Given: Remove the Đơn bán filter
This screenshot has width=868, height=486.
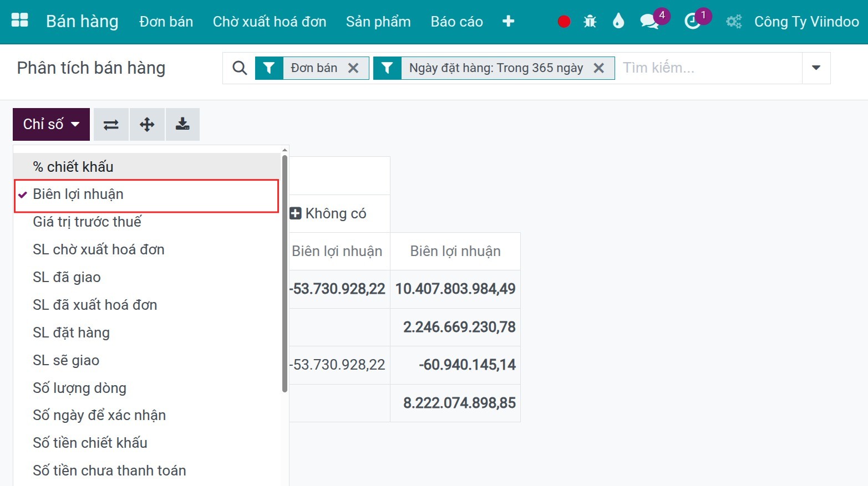Looking at the screenshot, I should coord(353,68).
